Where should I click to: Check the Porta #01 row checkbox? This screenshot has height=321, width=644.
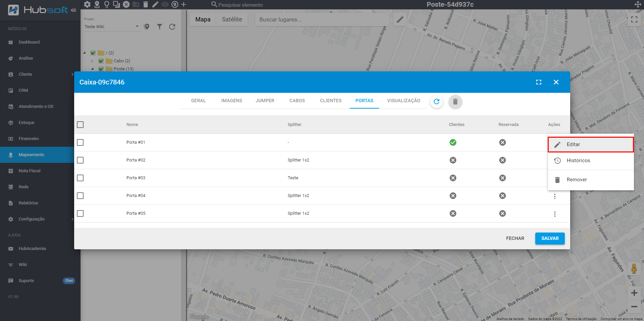tap(80, 142)
